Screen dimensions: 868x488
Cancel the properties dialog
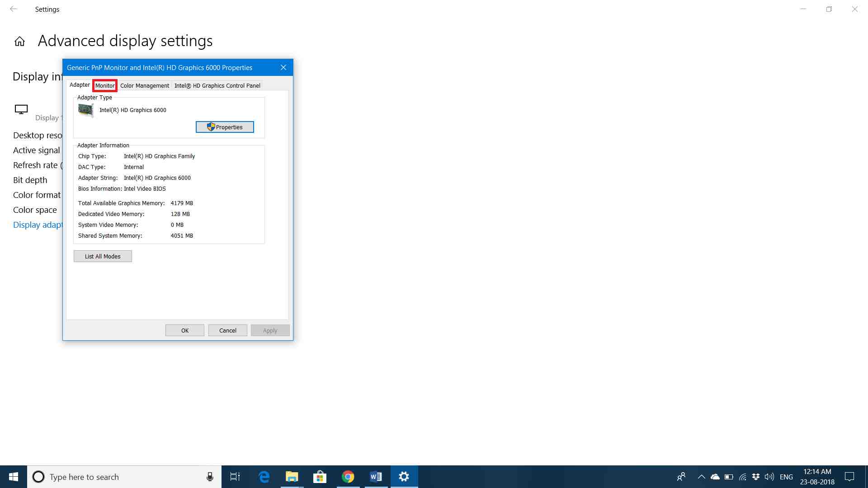[x=228, y=330]
